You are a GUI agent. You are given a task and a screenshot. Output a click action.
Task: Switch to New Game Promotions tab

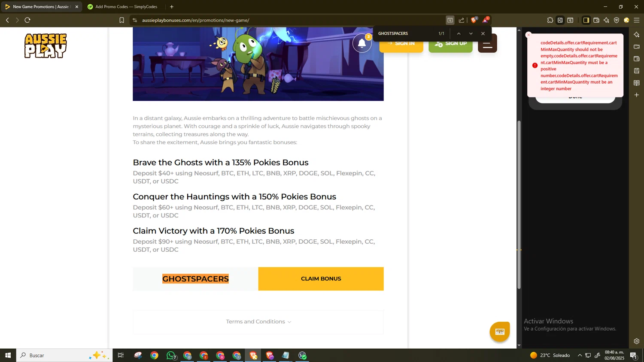click(x=41, y=7)
